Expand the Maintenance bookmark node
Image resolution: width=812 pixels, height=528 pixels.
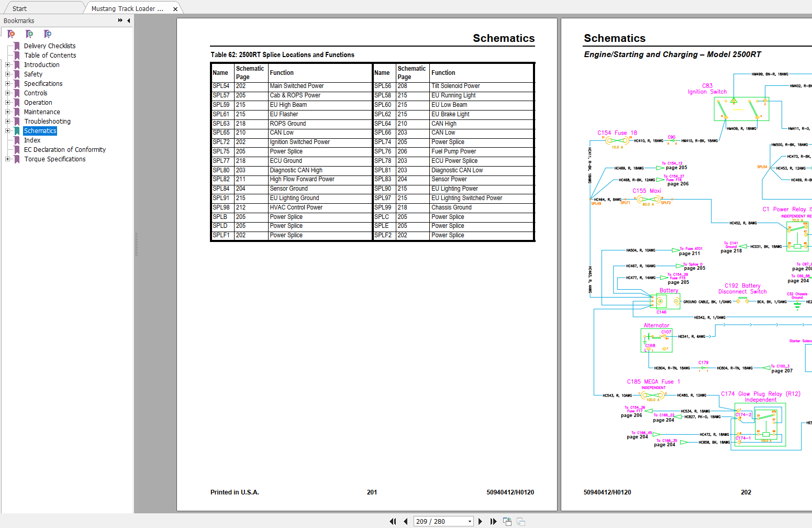coord(7,112)
